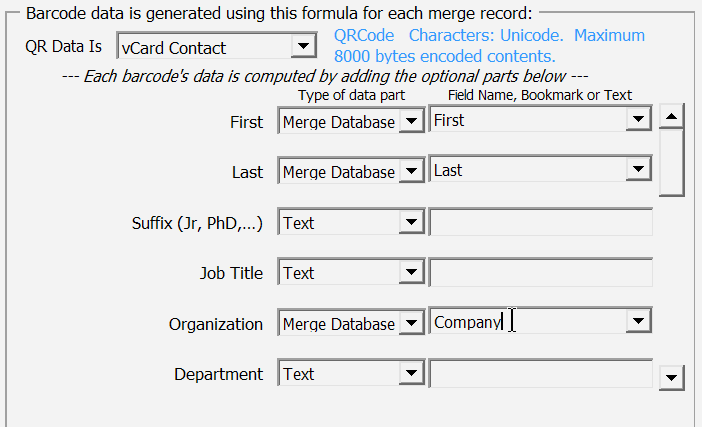Expand the Organization field name dropdown
Screen dimensions: 702x427
pos(639,322)
